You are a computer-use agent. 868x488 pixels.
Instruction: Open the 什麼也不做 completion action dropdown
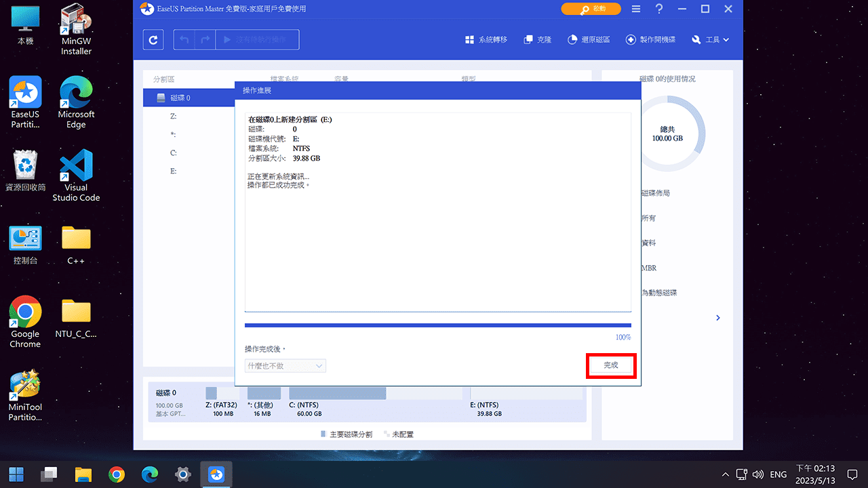click(x=285, y=365)
